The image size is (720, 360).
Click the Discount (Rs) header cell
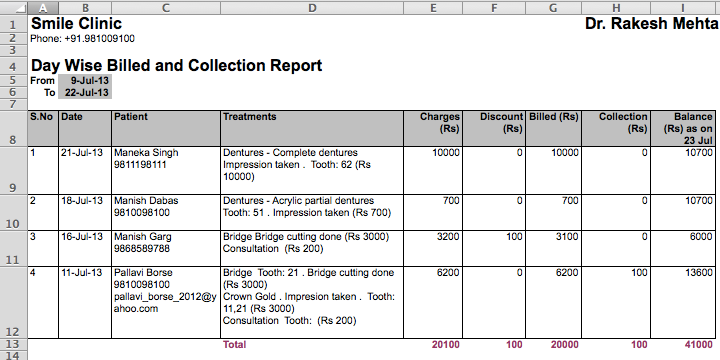[494, 129]
